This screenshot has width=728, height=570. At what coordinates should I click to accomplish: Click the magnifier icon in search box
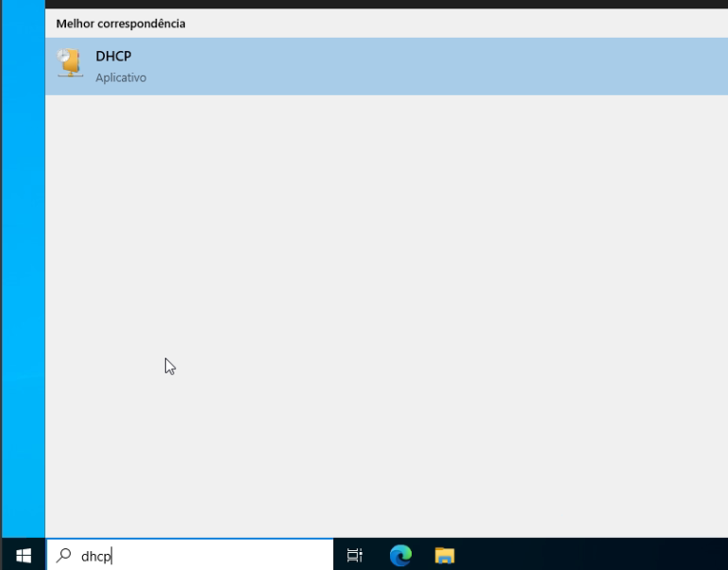coord(63,556)
